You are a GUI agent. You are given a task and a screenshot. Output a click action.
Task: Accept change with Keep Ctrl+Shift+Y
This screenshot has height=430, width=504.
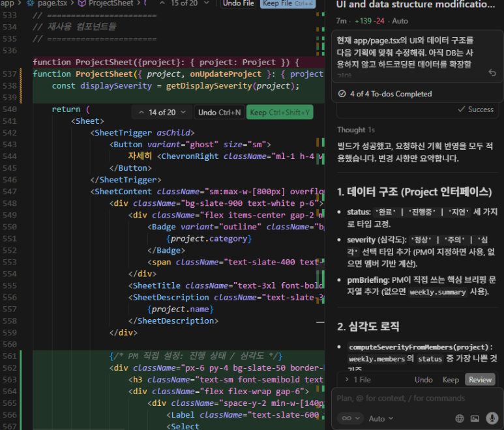click(x=280, y=113)
